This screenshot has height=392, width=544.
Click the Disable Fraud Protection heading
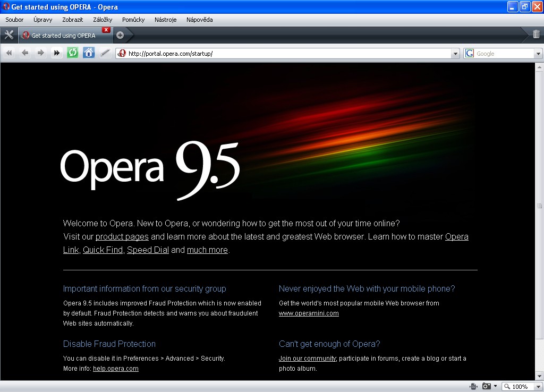(x=109, y=344)
